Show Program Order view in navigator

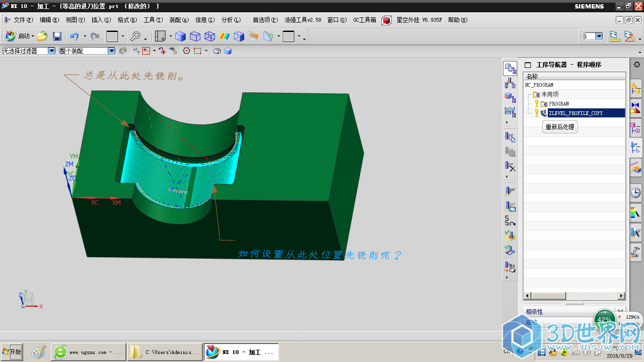pos(510,69)
